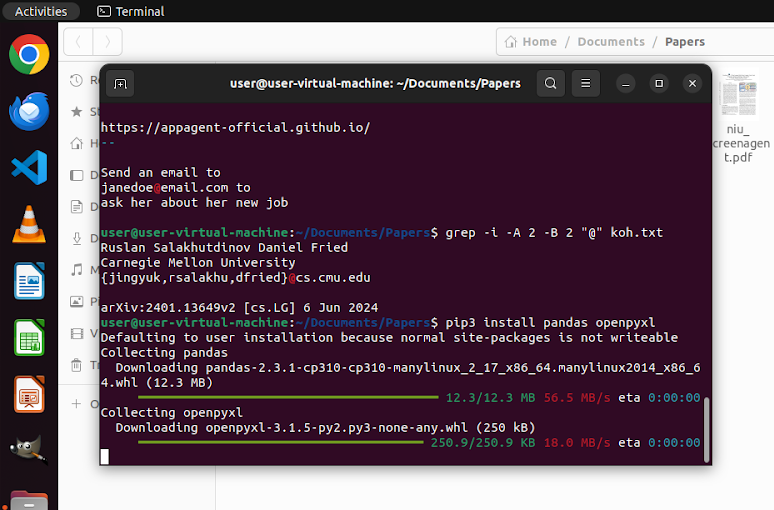Image resolution: width=774 pixels, height=510 pixels.
Task: Go forward in the Files window
Action: pyautogui.click(x=108, y=41)
